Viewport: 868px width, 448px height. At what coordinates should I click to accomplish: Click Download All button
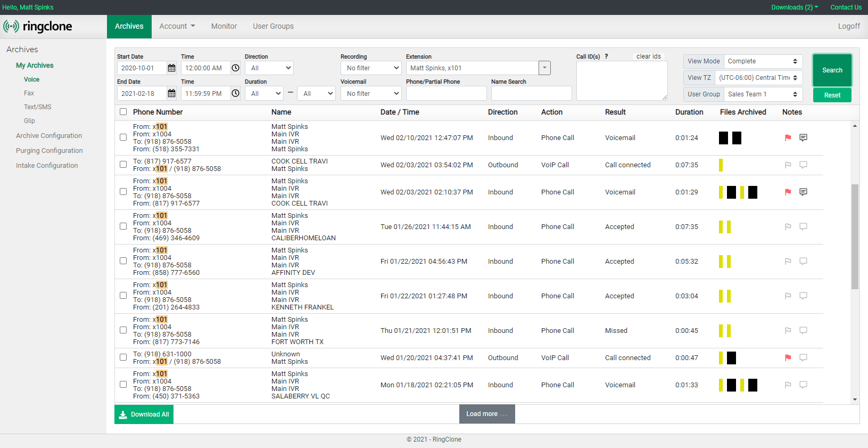[x=144, y=414]
